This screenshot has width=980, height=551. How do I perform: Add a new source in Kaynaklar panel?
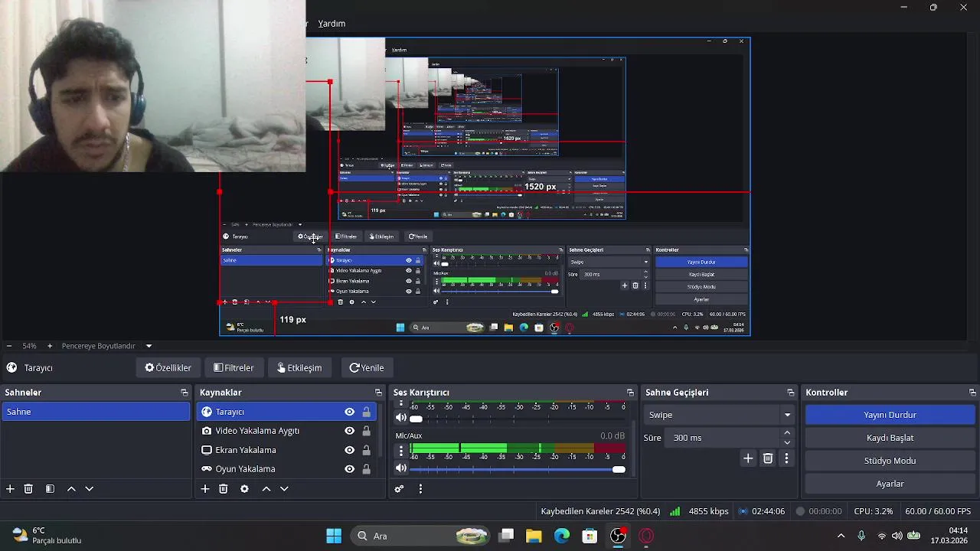pyautogui.click(x=205, y=488)
